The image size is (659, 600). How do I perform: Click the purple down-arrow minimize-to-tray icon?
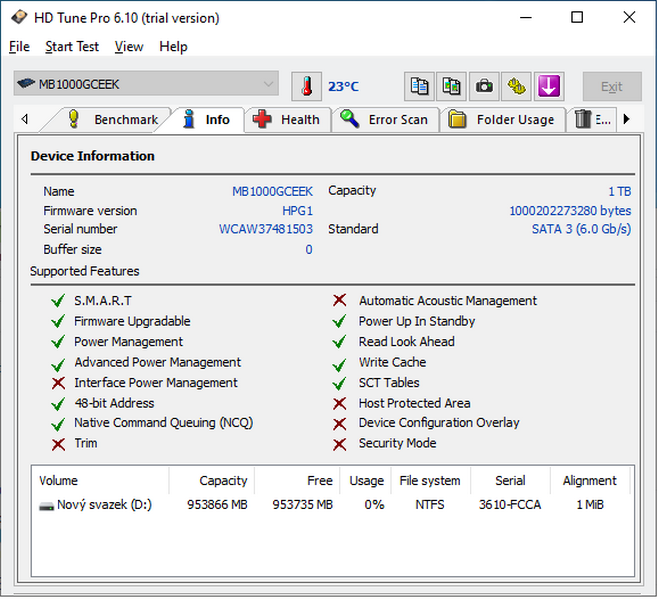tap(549, 87)
